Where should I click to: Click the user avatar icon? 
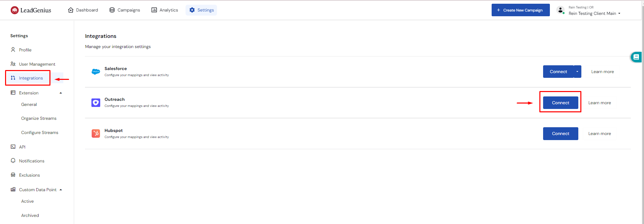pyautogui.click(x=561, y=10)
